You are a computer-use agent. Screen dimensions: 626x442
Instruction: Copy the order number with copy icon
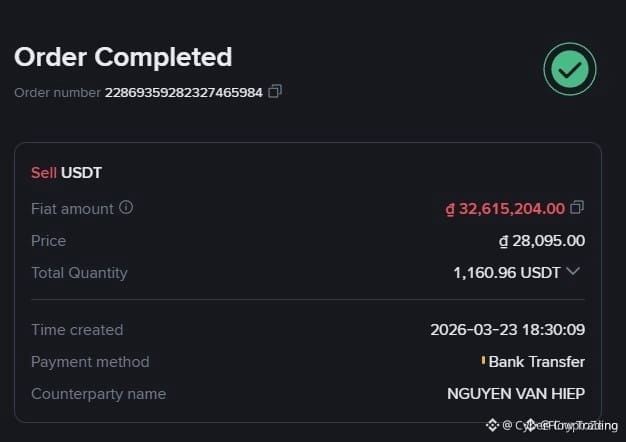coord(275,91)
